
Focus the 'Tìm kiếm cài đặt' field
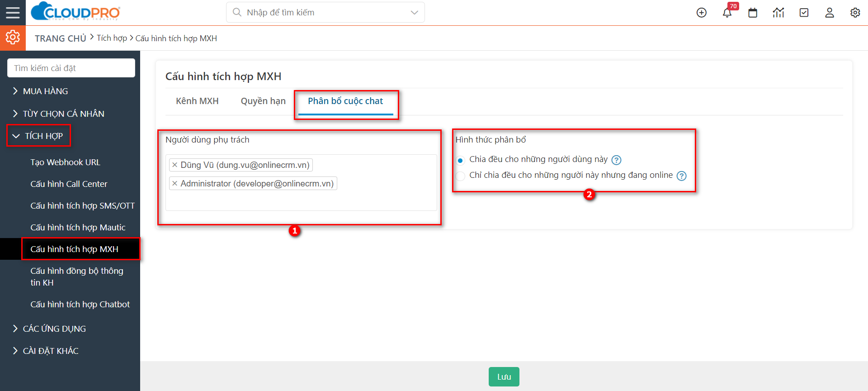(x=71, y=68)
